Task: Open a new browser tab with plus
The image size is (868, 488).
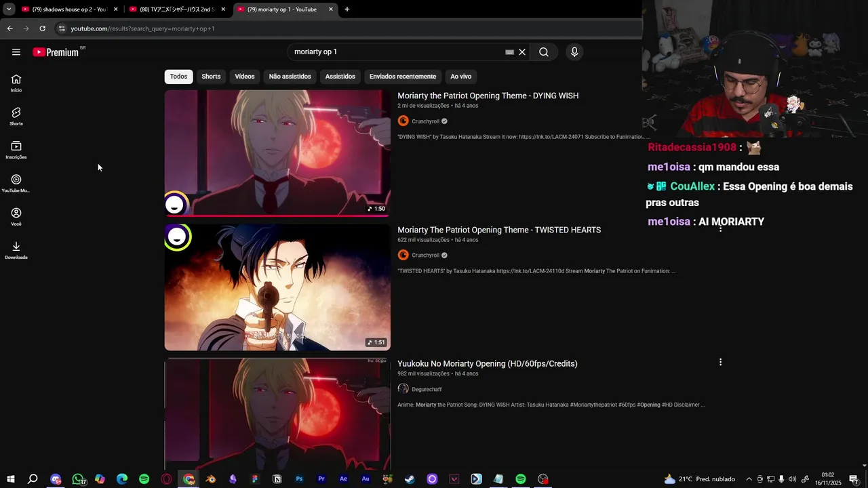Action: coord(347,9)
